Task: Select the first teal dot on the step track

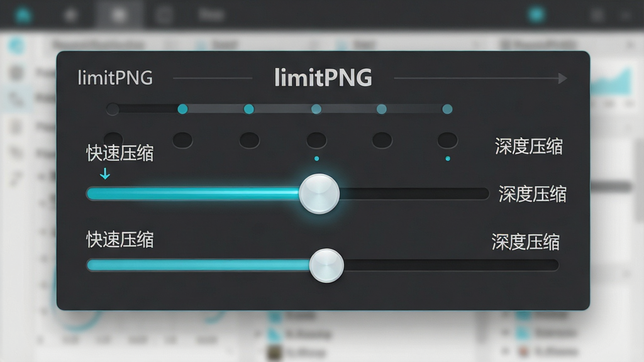Action: tap(183, 109)
